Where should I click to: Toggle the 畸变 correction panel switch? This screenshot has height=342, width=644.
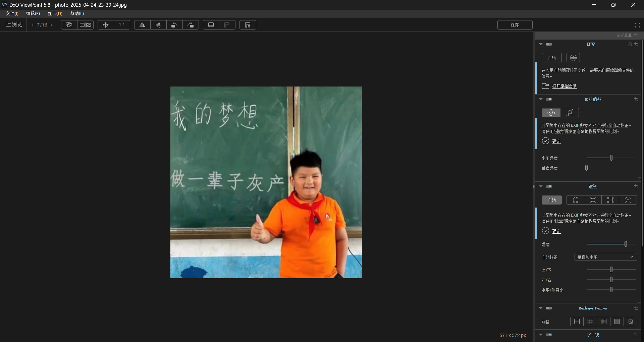click(x=549, y=44)
